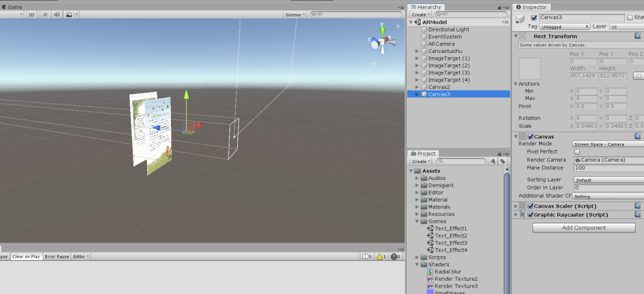Expand ImageTarget (1) in Hierarchy
The height and width of the screenshot is (294, 644).
coord(418,59)
